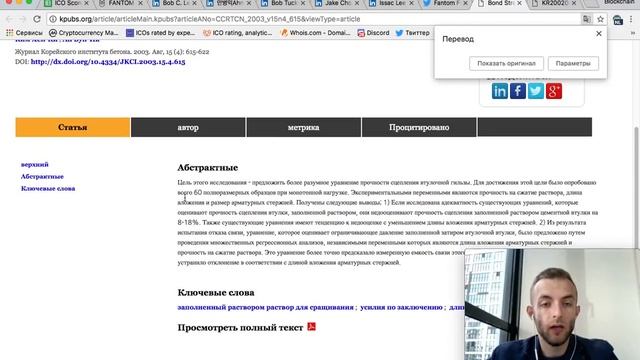The image size is (640, 360).
Task: Open keyword заполненный раствором раствор для сращивания
Action: point(265,307)
